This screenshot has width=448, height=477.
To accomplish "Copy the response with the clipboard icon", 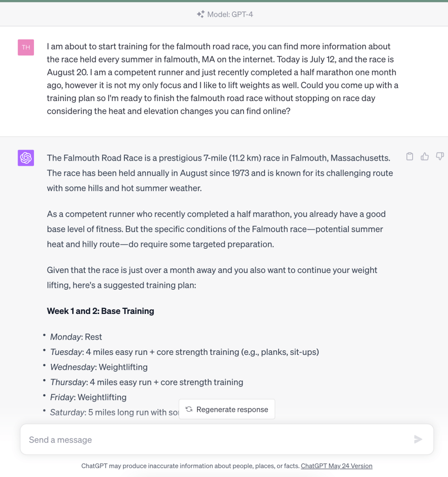I will click(x=410, y=157).
